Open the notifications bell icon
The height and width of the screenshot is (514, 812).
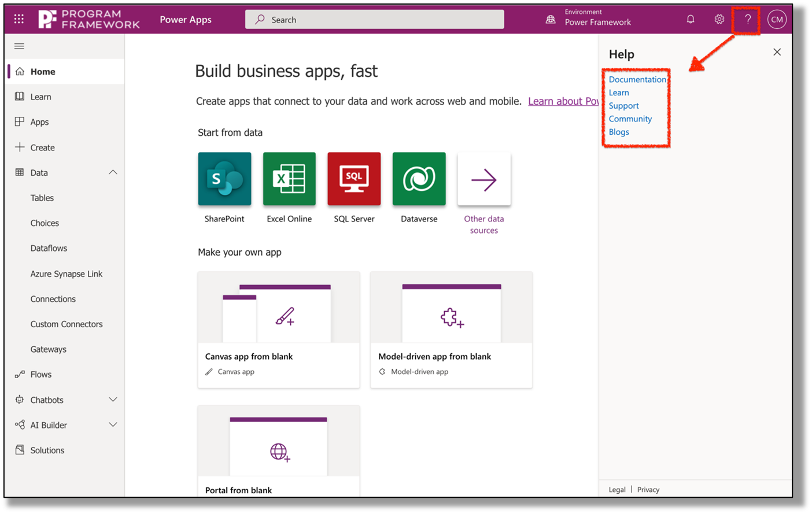[691, 19]
